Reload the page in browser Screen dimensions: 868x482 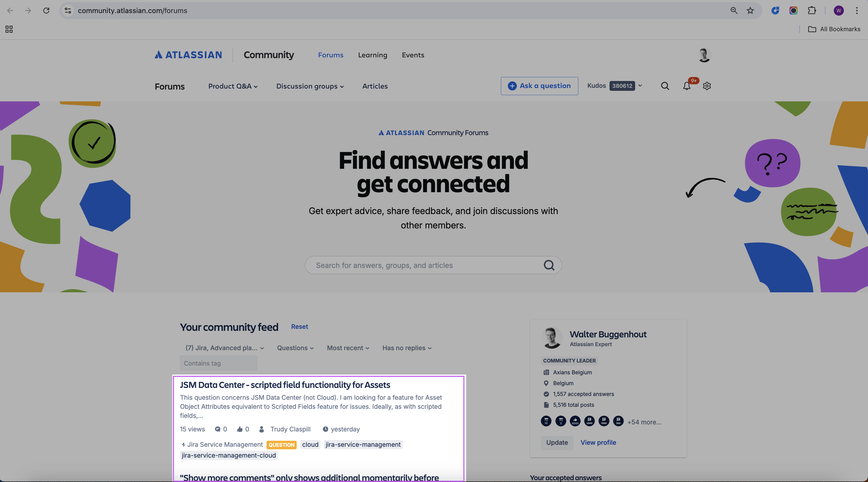(46, 11)
